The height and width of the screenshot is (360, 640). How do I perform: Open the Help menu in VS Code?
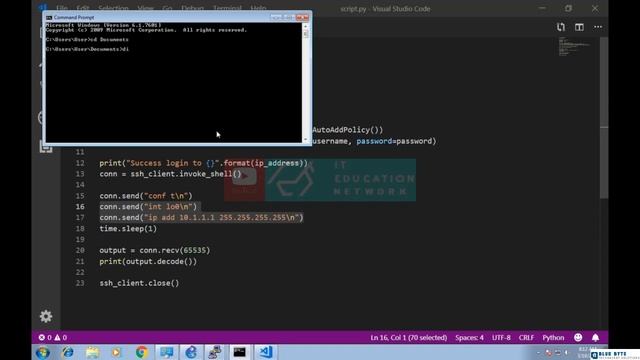[x=258, y=8]
